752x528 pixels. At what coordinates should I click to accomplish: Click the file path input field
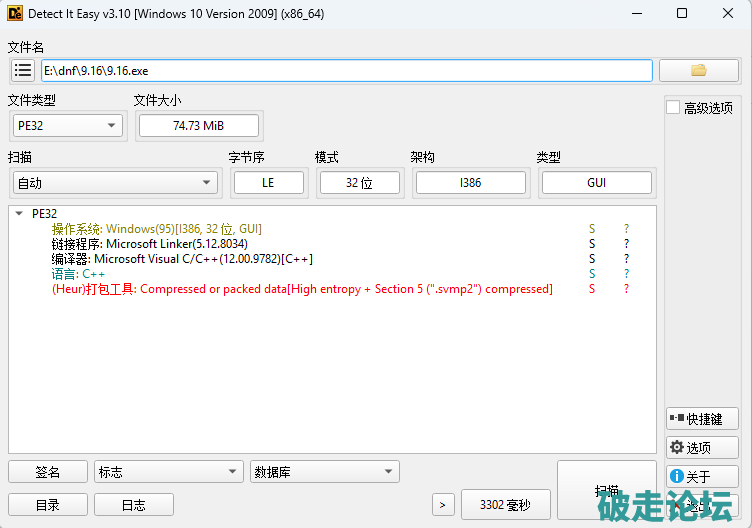point(346,70)
